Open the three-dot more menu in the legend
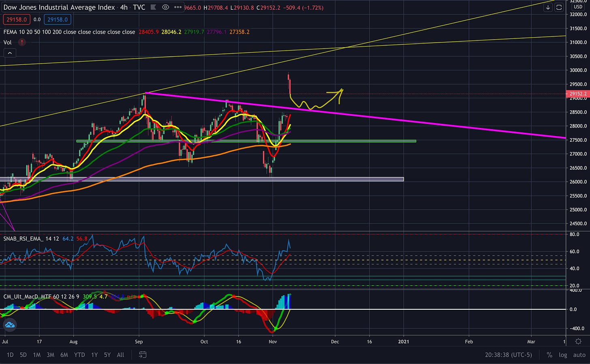 click(178, 7)
